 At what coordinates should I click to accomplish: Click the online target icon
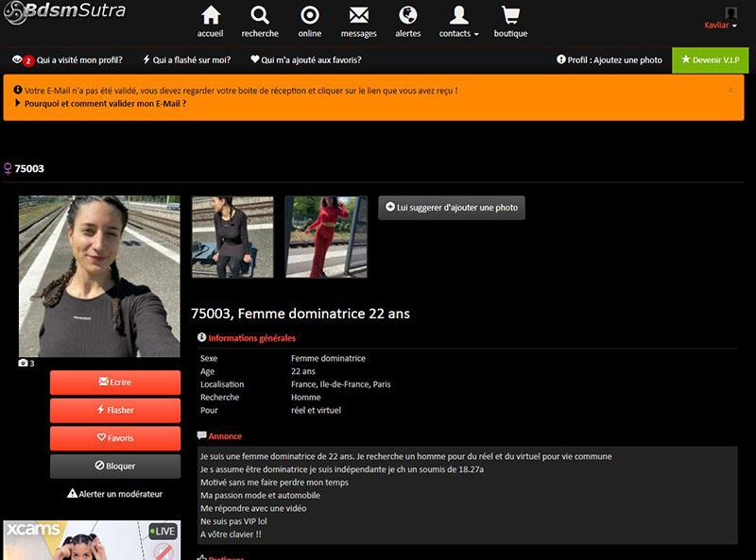click(310, 15)
